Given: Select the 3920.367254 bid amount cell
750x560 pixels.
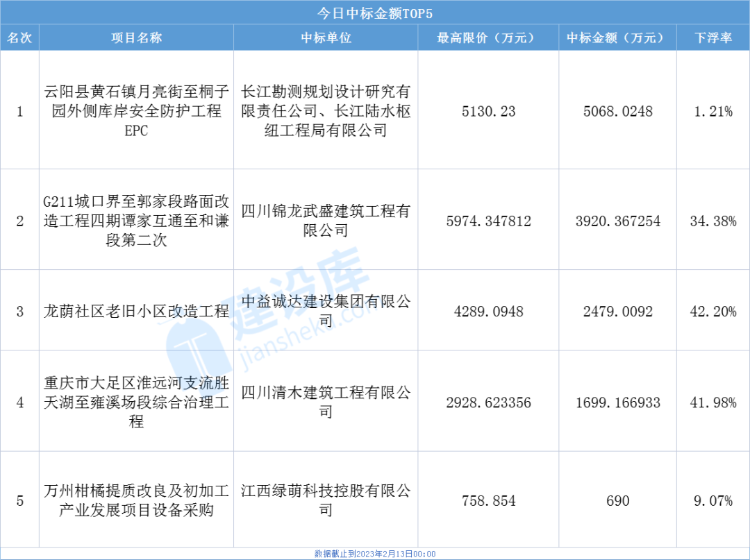Looking at the screenshot, I should click(x=618, y=221).
